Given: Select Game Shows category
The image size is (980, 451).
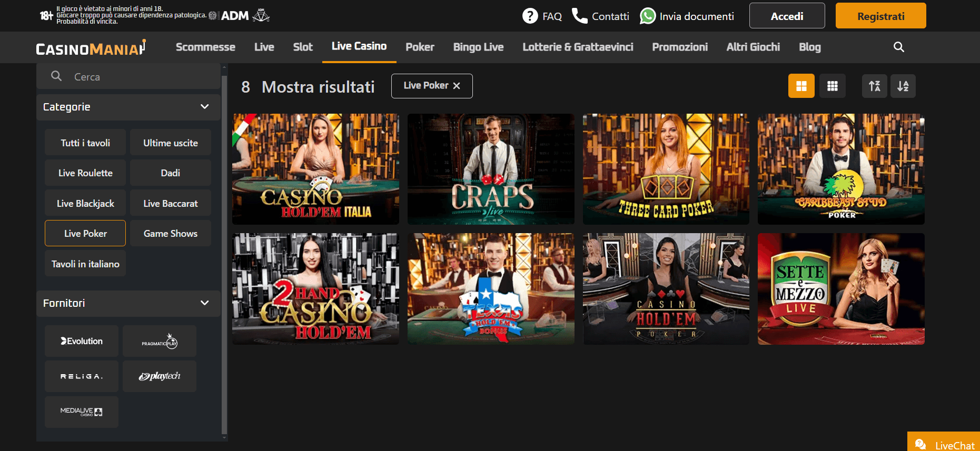Looking at the screenshot, I should coord(171,233).
